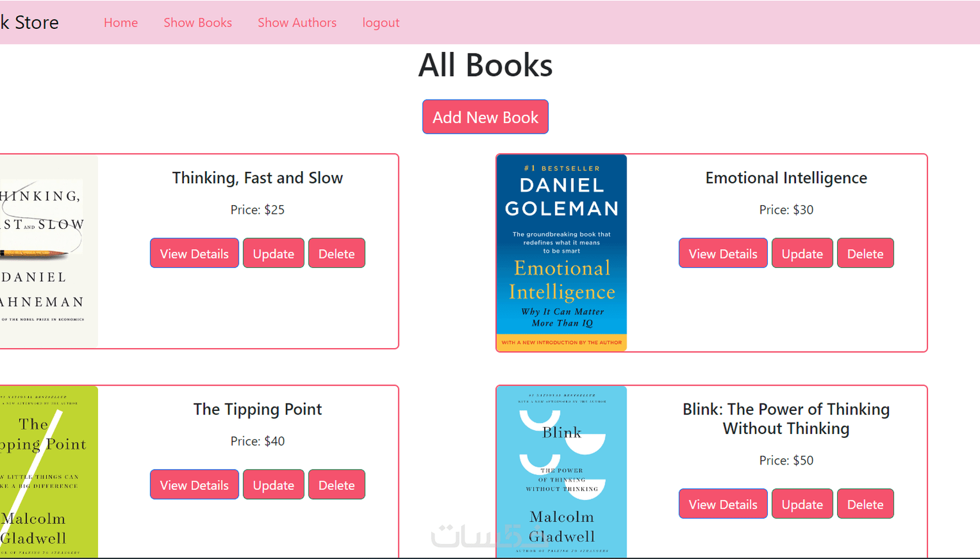Click the Blink book cover thumbnail
Viewport: 980px width, 559px height.
click(x=561, y=471)
